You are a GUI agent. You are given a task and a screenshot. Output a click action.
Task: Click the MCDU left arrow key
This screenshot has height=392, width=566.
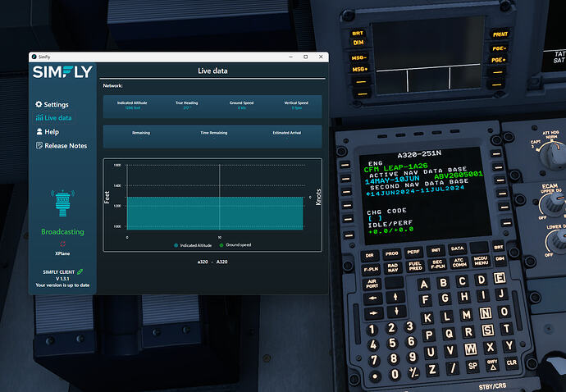(x=373, y=299)
